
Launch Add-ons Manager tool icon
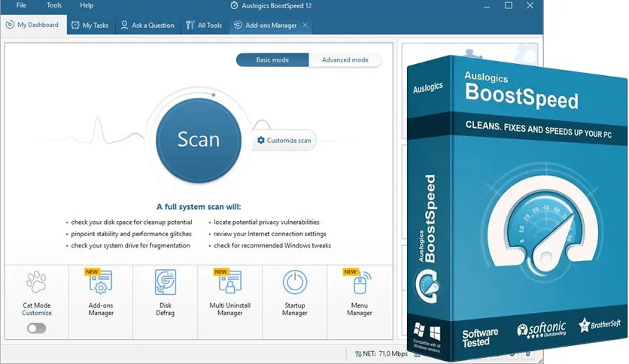pos(101,282)
